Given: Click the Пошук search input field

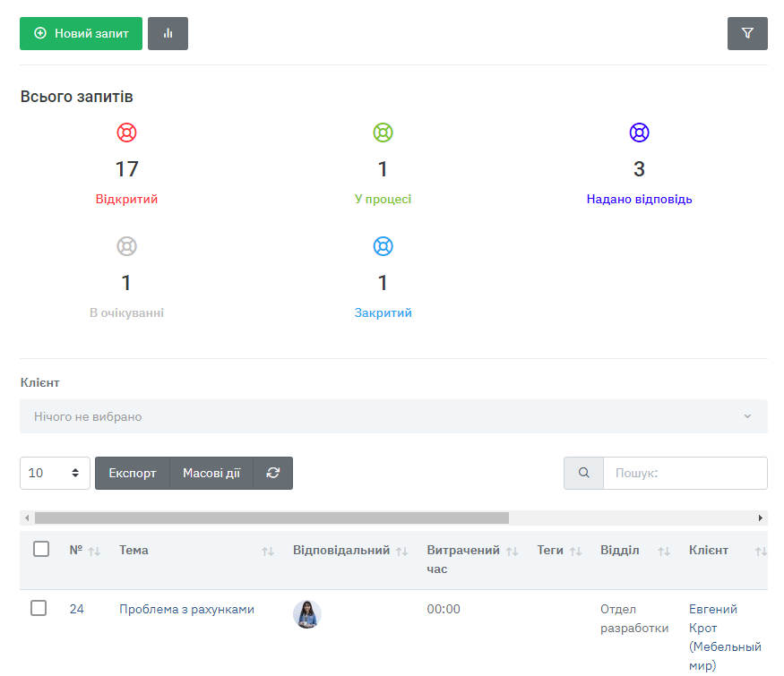Looking at the screenshot, I should click(x=685, y=474).
